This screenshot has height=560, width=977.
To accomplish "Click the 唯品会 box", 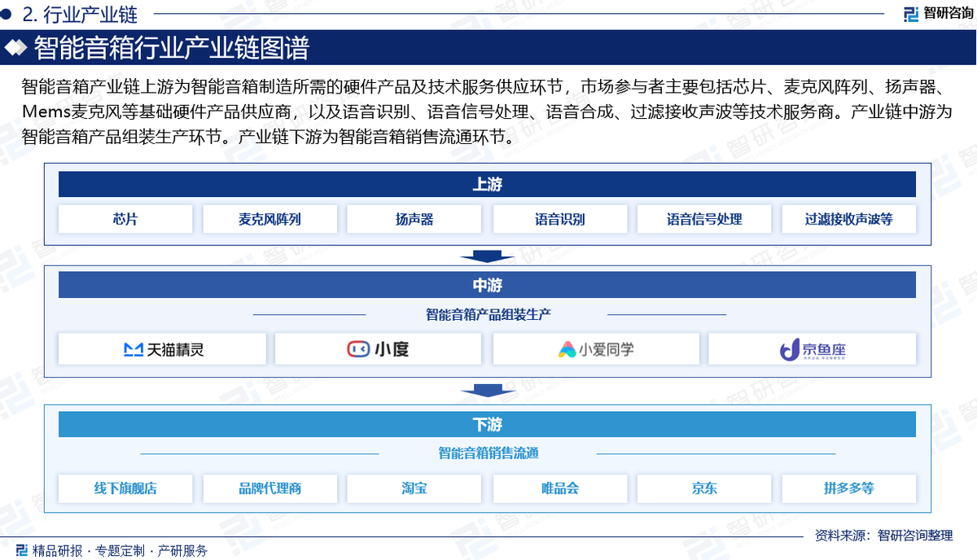I will (x=560, y=488).
